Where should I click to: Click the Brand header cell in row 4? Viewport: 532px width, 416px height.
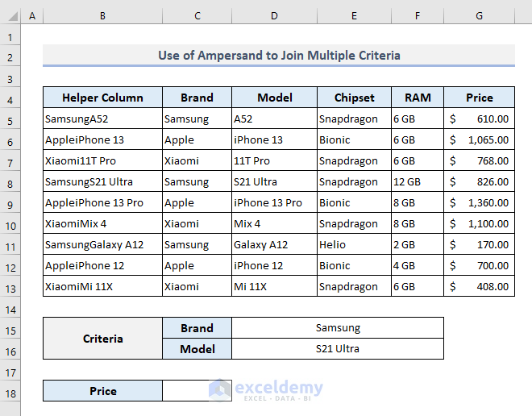[197, 98]
